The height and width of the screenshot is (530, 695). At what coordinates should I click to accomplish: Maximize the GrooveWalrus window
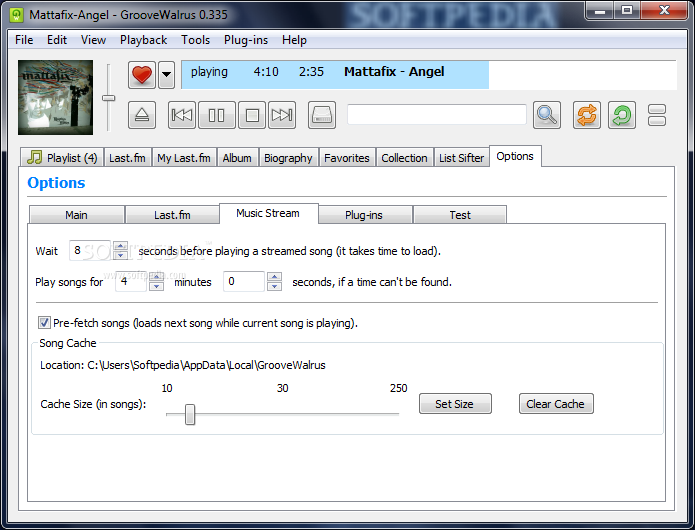[627, 11]
